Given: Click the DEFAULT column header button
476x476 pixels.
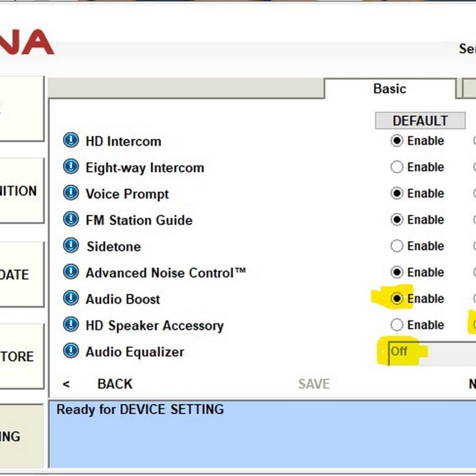Looking at the screenshot, I should 420,121.
